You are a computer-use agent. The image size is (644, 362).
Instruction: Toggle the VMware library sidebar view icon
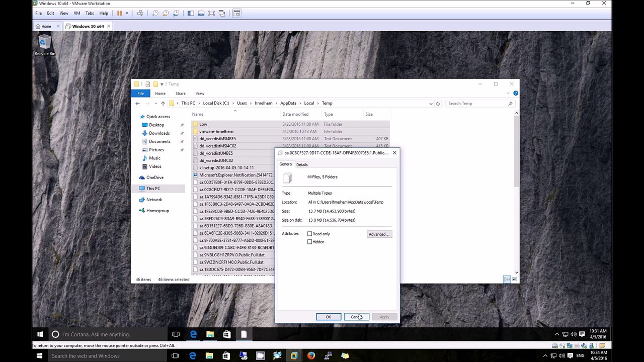pyautogui.click(x=191, y=13)
